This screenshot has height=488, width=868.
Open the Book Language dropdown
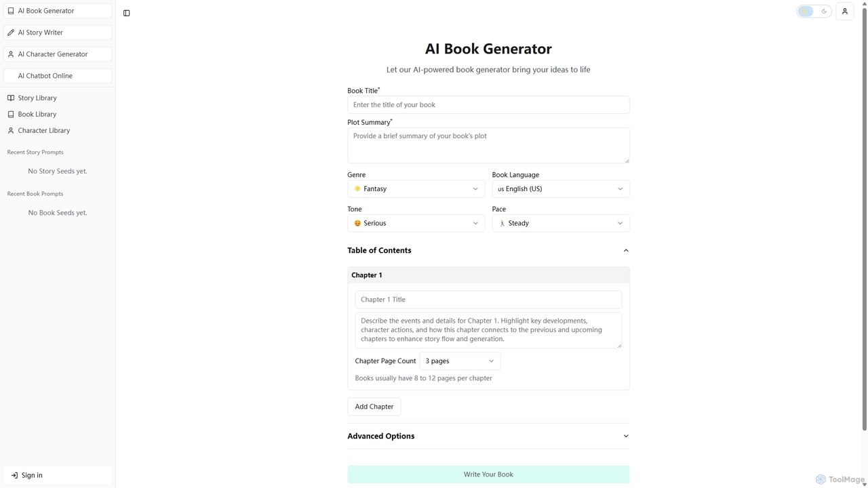click(560, 188)
